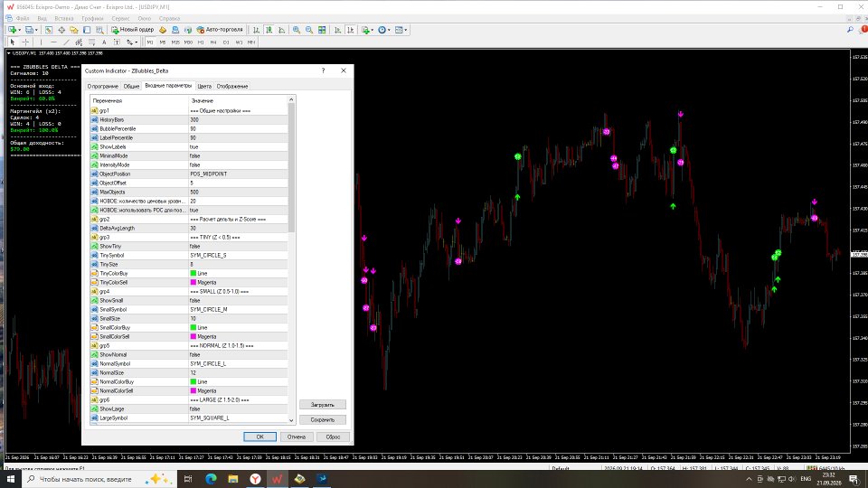Click the profiles toolbar icon
The width and height of the screenshot is (868, 488).
pos(29,30)
